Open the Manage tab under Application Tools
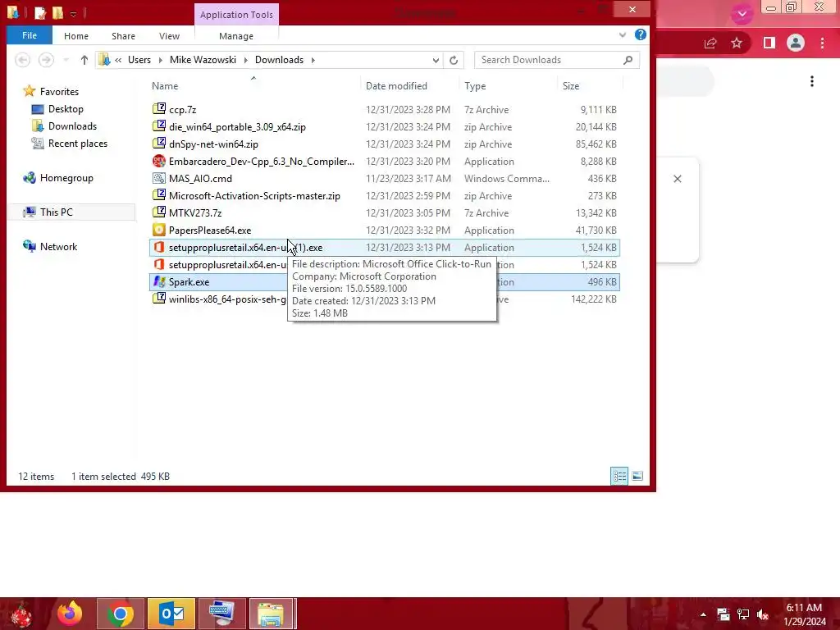 coord(236,36)
